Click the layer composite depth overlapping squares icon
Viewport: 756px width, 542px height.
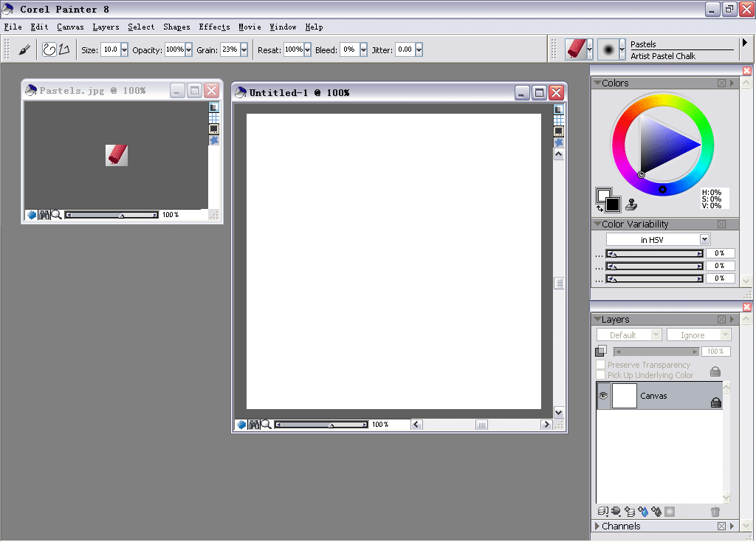pos(601,351)
